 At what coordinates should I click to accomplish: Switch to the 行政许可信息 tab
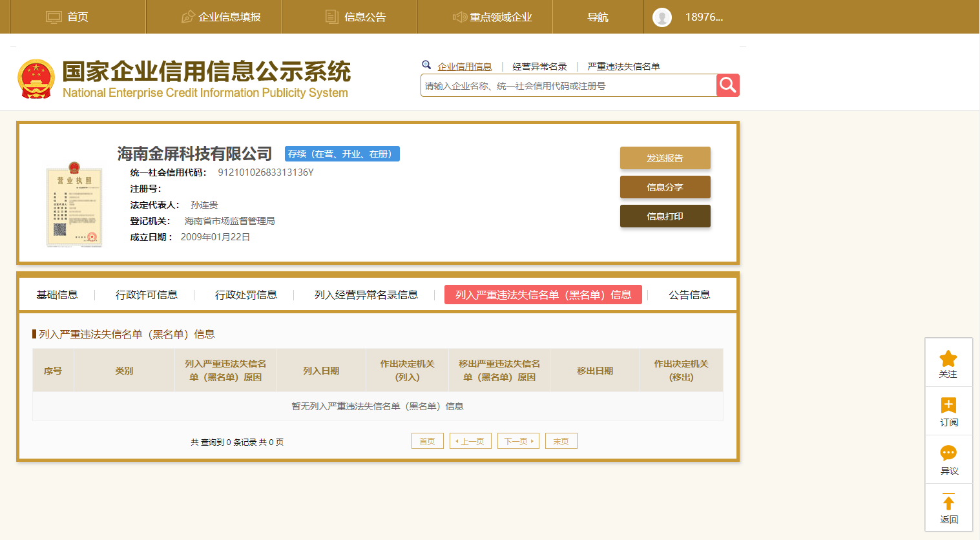click(147, 295)
